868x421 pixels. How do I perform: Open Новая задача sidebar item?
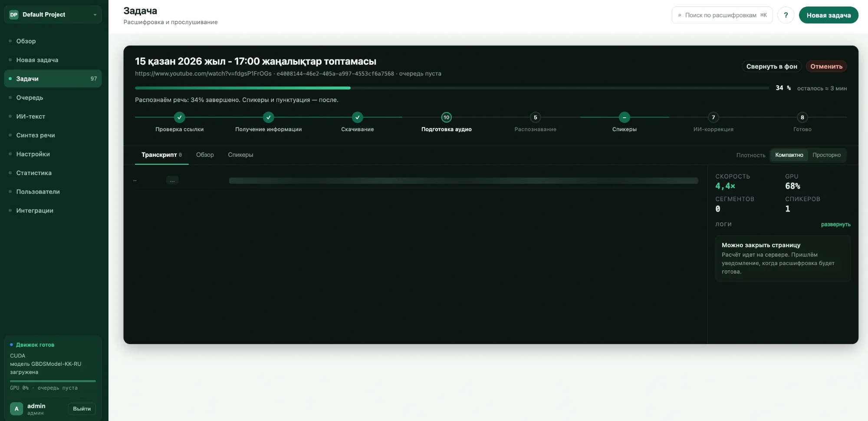point(53,60)
